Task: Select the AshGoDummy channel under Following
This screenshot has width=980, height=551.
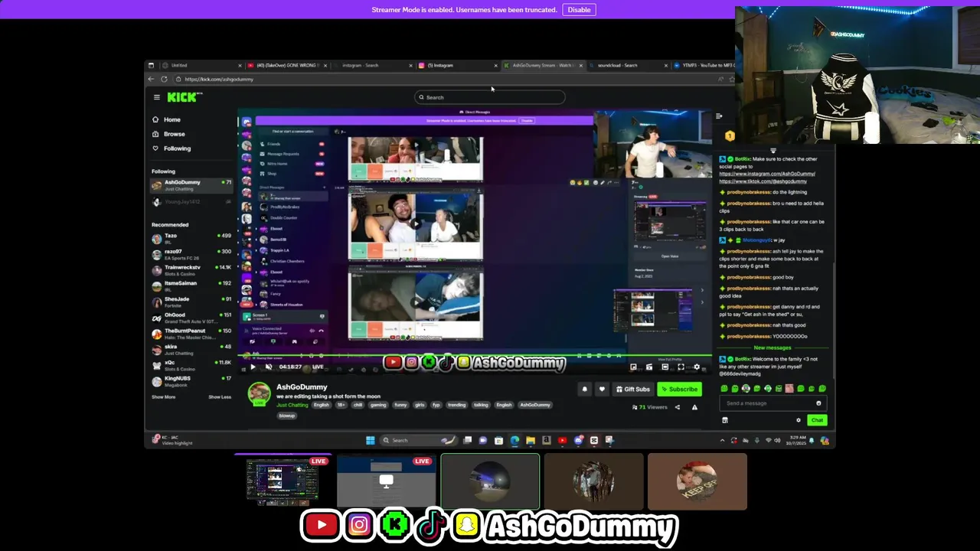Action: tap(191, 185)
